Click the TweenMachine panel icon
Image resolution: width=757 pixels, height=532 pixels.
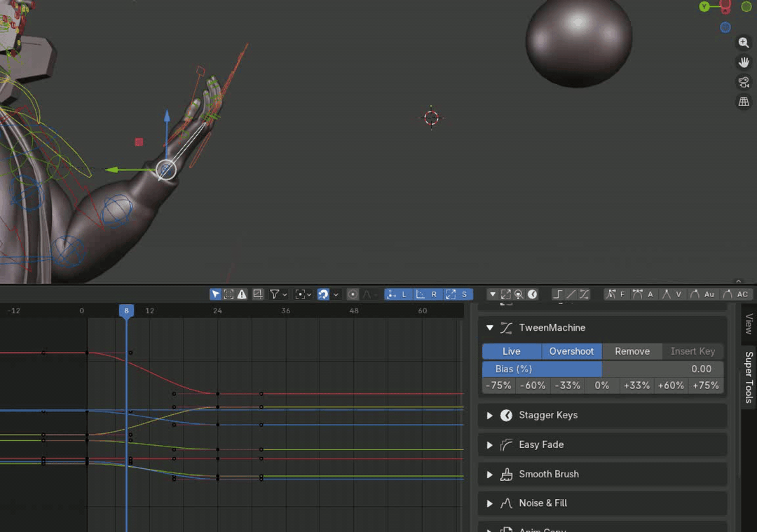pyautogui.click(x=506, y=328)
